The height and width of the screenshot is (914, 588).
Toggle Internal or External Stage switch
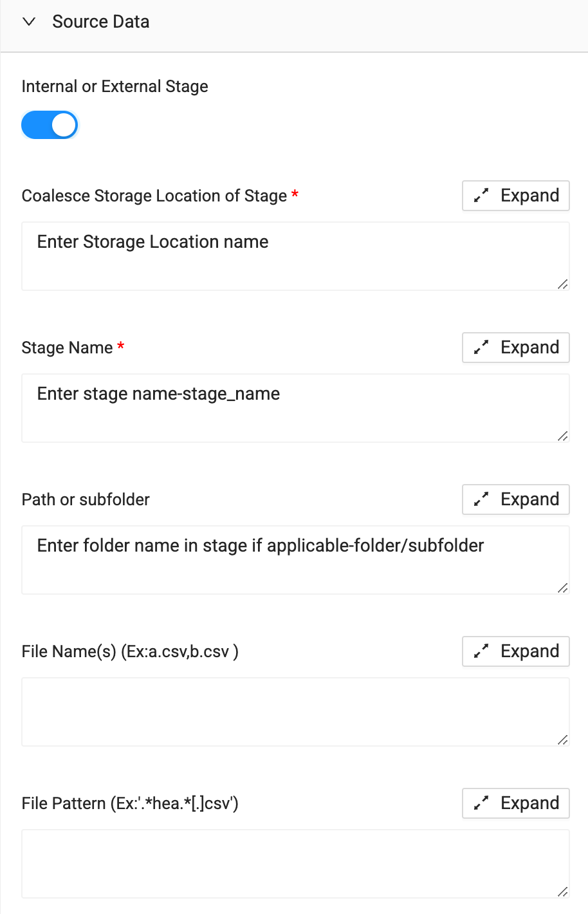50,125
